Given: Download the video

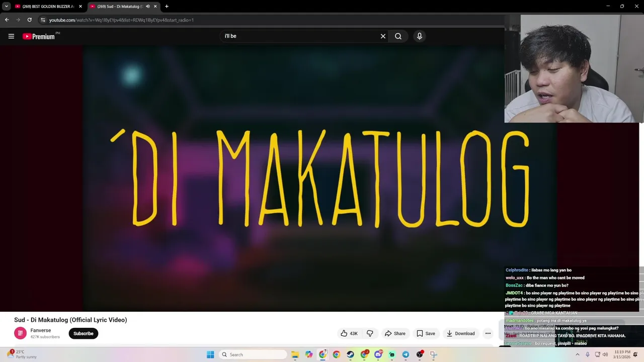Looking at the screenshot, I should pos(460,333).
